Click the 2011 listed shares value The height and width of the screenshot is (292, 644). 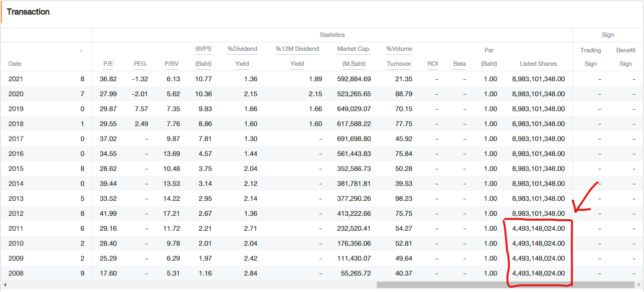(x=538, y=228)
